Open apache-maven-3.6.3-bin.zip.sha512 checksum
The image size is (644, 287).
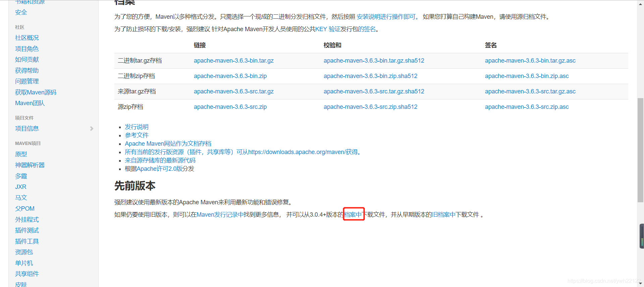click(371, 76)
